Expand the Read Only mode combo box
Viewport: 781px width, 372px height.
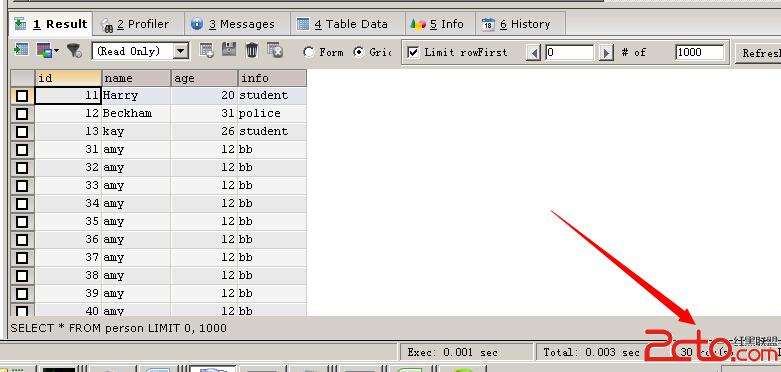182,51
